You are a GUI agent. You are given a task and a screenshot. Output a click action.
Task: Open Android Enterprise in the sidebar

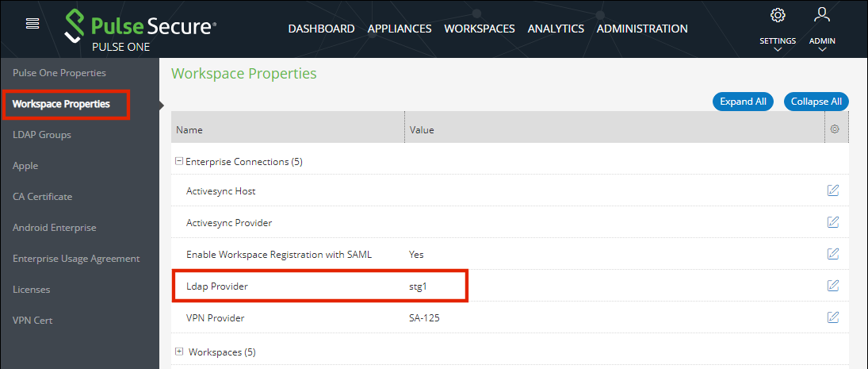click(x=54, y=228)
